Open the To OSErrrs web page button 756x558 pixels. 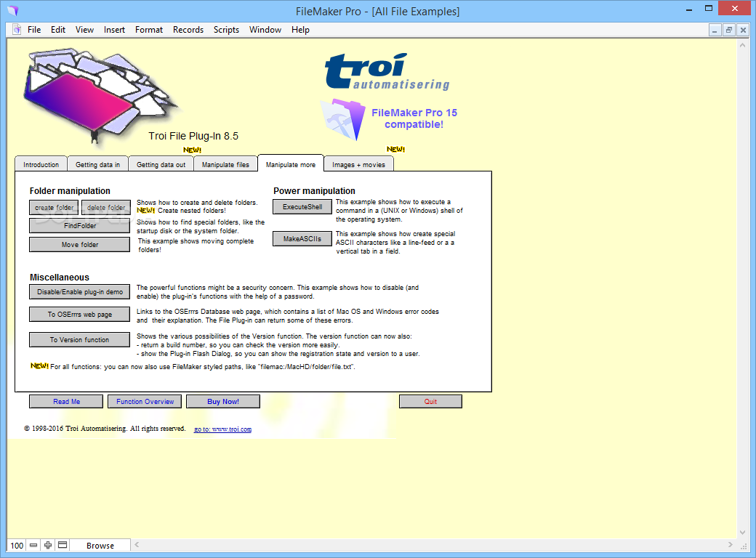pos(79,314)
